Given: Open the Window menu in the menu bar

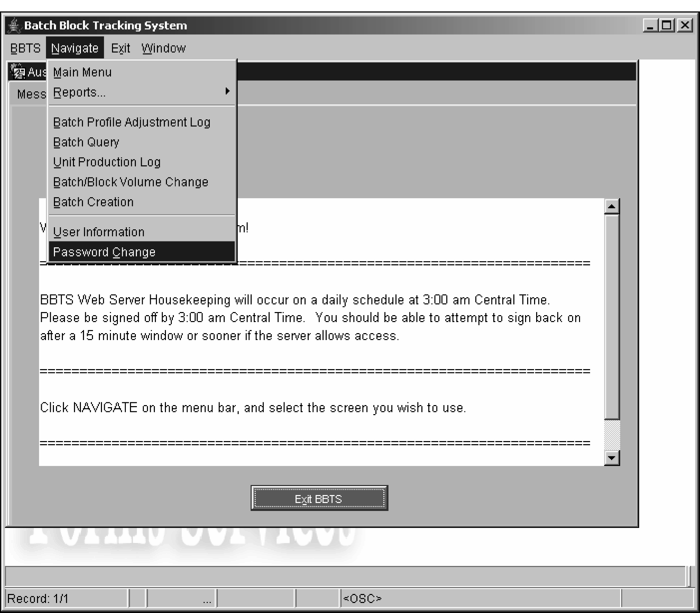Looking at the screenshot, I should click(x=164, y=48).
